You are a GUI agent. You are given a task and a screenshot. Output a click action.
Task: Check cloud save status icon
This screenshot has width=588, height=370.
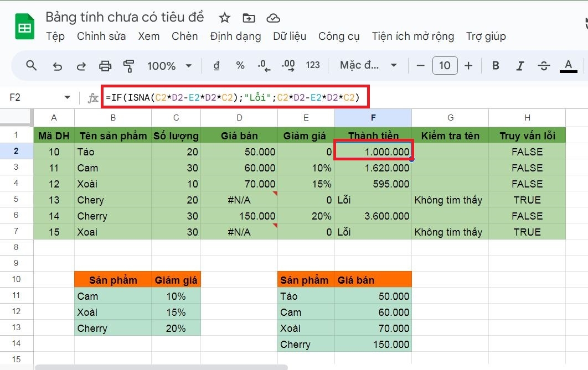click(x=273, y=18)
